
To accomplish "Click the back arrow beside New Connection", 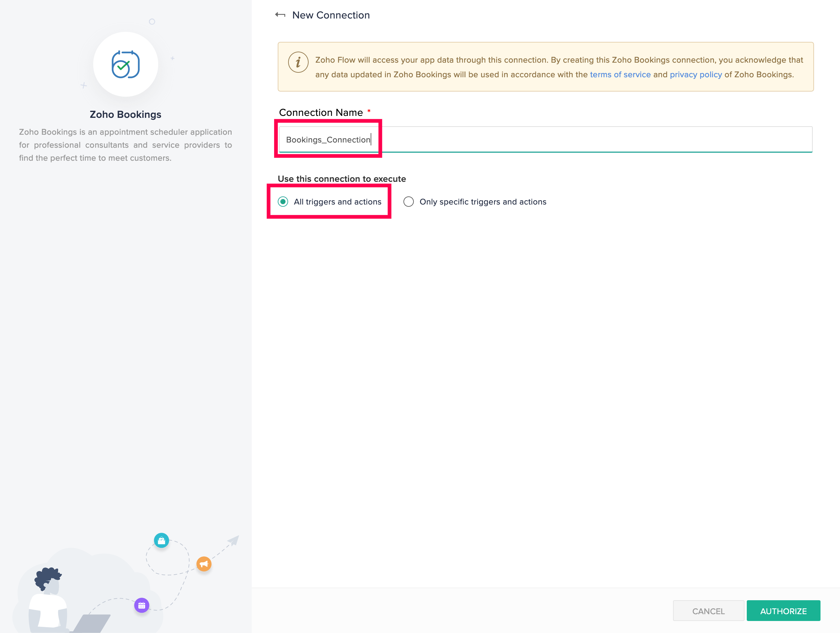I will coord(280,15).
